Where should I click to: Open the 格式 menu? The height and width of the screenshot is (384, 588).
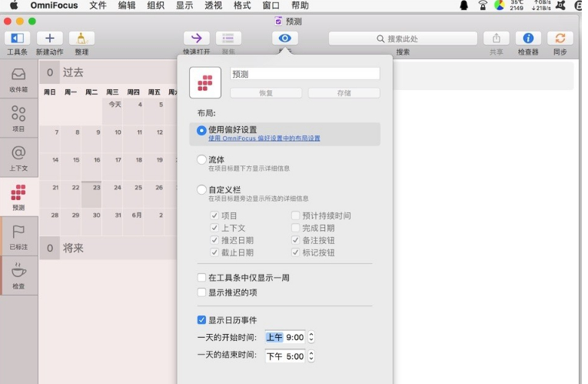(x=242, y=5)
